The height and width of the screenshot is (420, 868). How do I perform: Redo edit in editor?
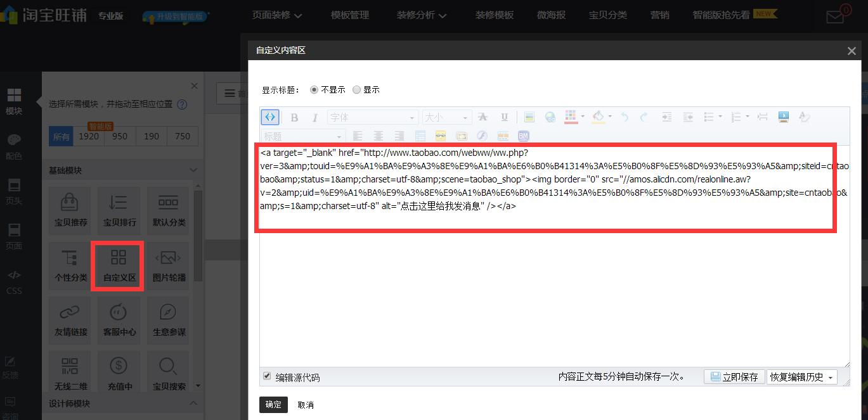tap(644, 117)
